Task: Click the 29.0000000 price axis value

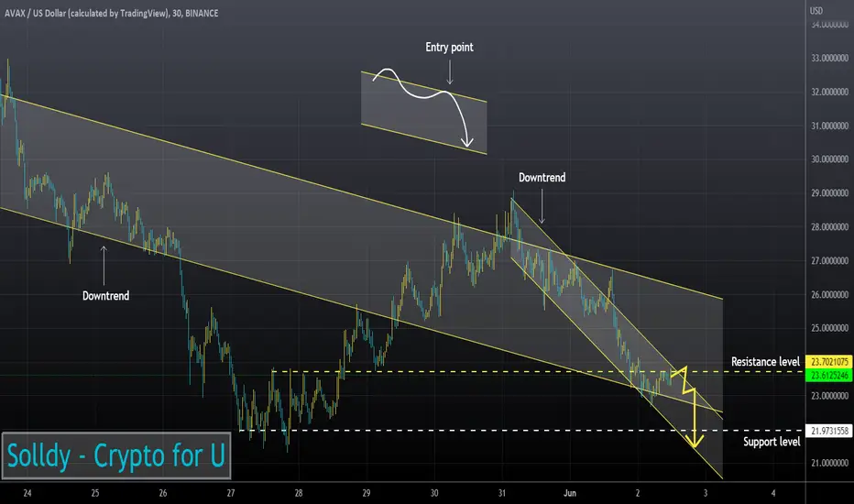Action: [x=829, y=193]
